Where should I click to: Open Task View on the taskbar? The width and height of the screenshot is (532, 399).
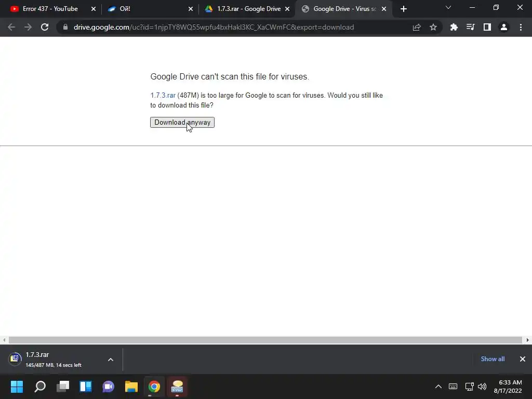click(x=63, y=387)
